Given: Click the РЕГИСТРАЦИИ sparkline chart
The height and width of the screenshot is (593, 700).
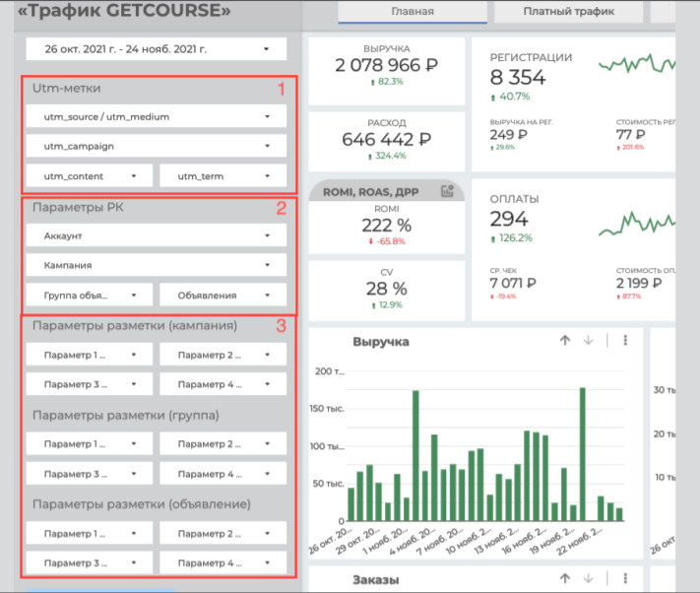Looking at the screenshot, I should 637,64.
